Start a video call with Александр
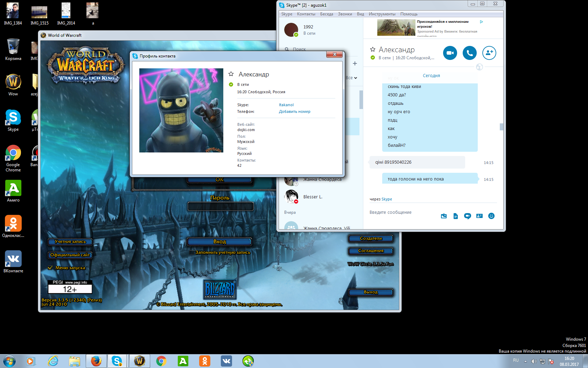Viewport: 588px width, 368px height. click(450, 53)
